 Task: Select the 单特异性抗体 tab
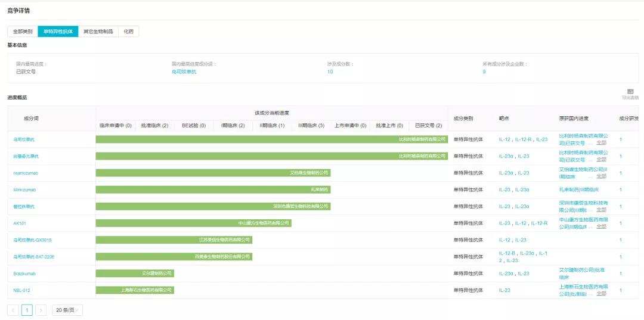coord(58,32)
